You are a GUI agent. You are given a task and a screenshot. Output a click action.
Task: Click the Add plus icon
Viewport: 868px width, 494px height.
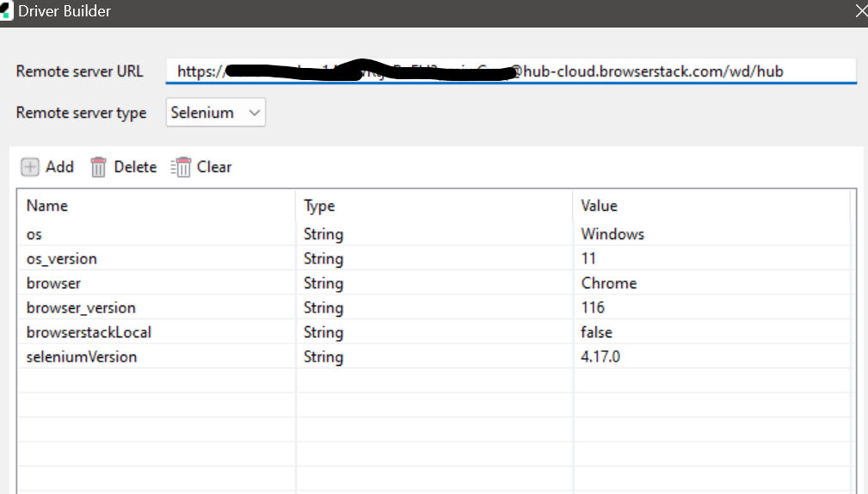coord(30,167)
